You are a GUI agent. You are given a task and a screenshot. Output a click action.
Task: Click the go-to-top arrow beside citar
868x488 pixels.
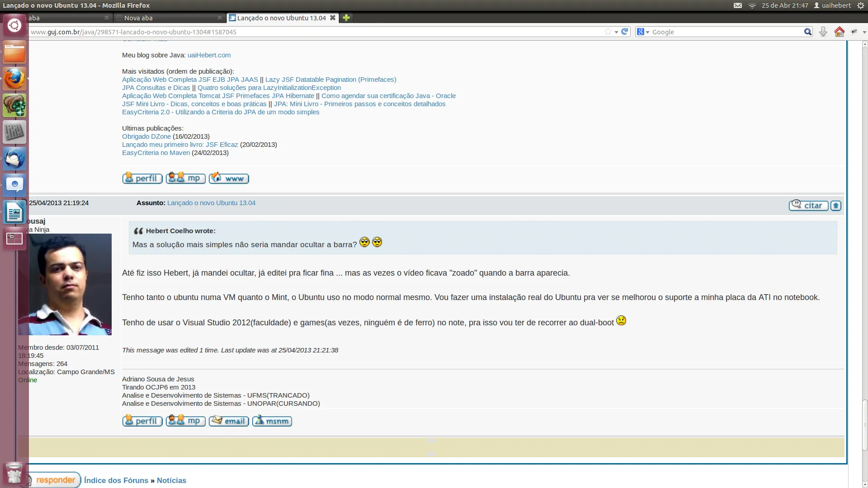pos(836,206)
